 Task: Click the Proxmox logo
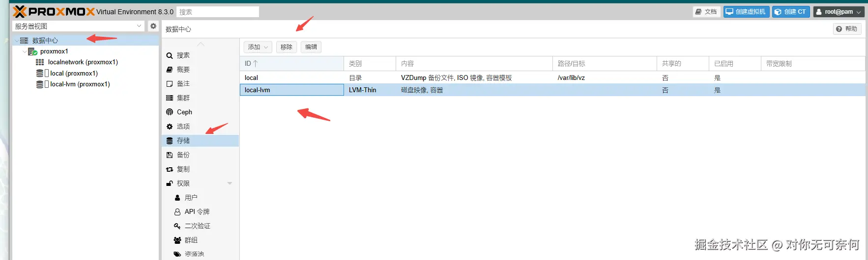click(x=54, y=11)
